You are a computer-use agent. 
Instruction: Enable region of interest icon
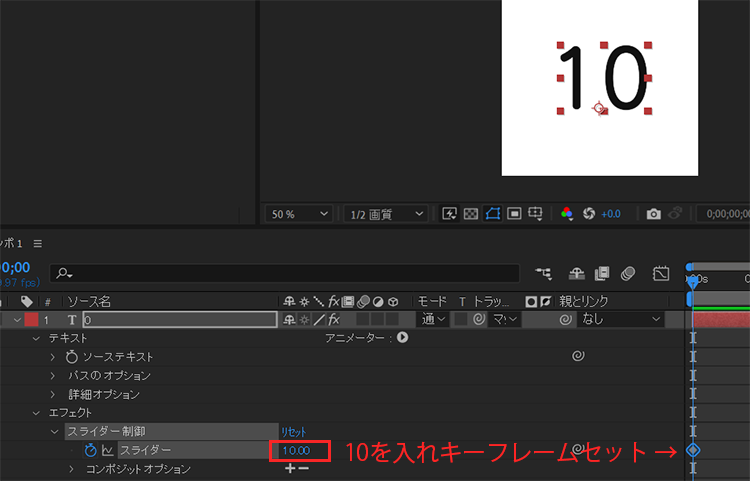point(514,214)
